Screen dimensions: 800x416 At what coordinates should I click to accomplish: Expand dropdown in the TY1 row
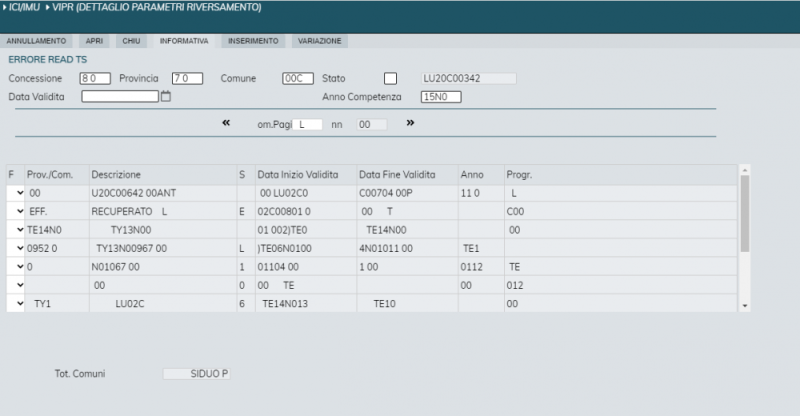click(x=19, y=303)
